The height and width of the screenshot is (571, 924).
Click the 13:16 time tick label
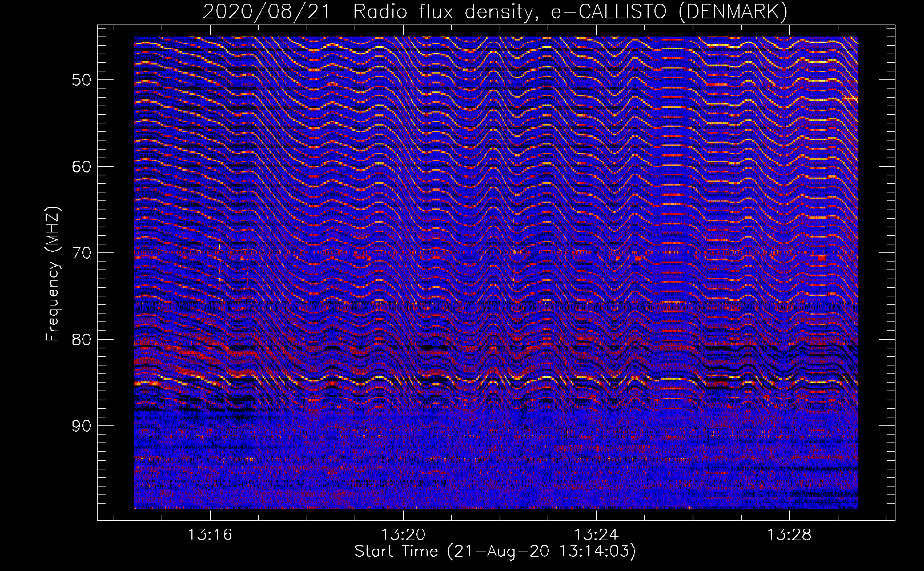click(210, 535)
